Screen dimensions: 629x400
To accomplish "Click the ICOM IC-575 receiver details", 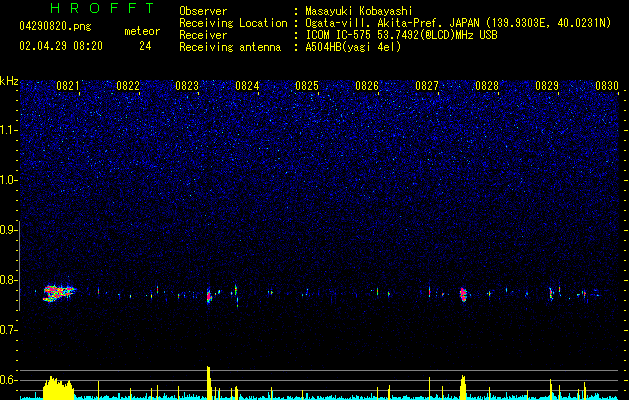I will coord(401,35).
